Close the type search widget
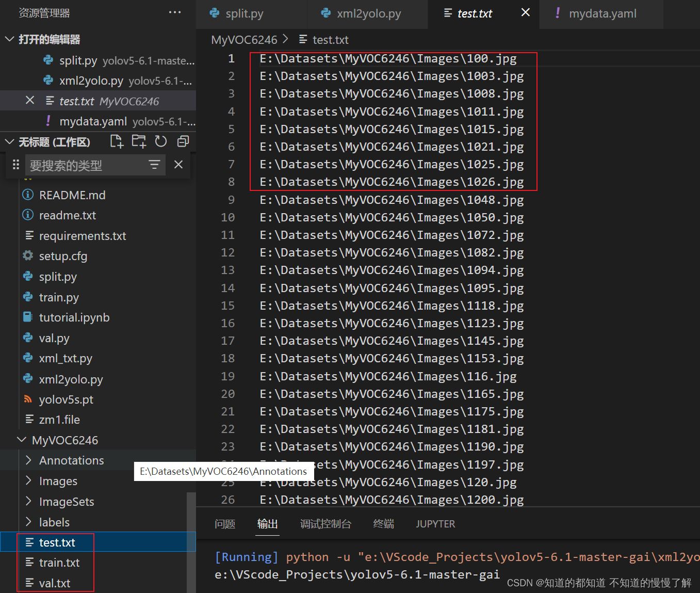 pyautogui.click(x=178, y=165)
